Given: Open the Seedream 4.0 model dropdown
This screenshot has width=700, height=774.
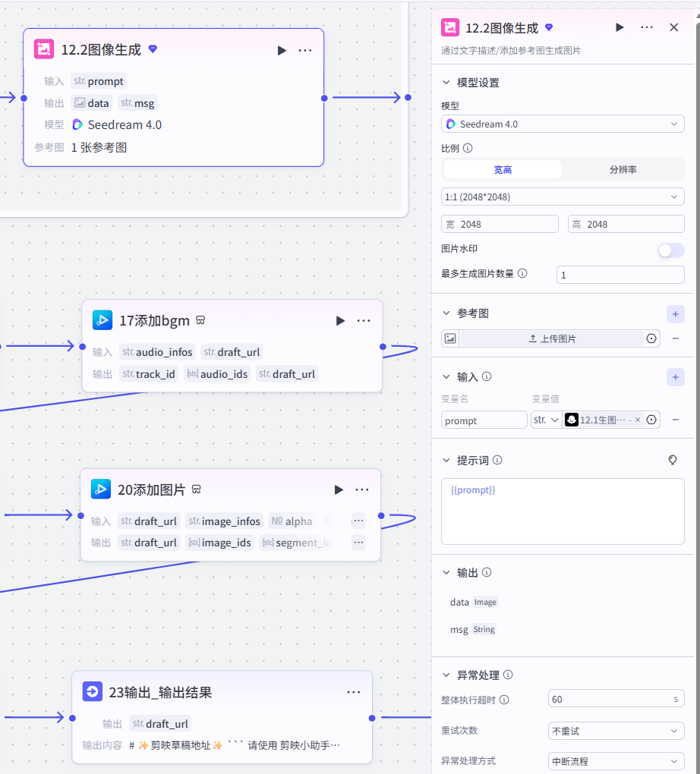Looking at the screenshot, I should tap(563, 124).
